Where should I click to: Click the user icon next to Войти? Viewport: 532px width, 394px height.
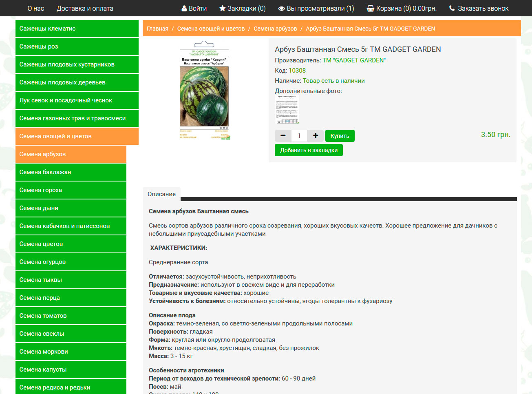[x=184, y=9]
